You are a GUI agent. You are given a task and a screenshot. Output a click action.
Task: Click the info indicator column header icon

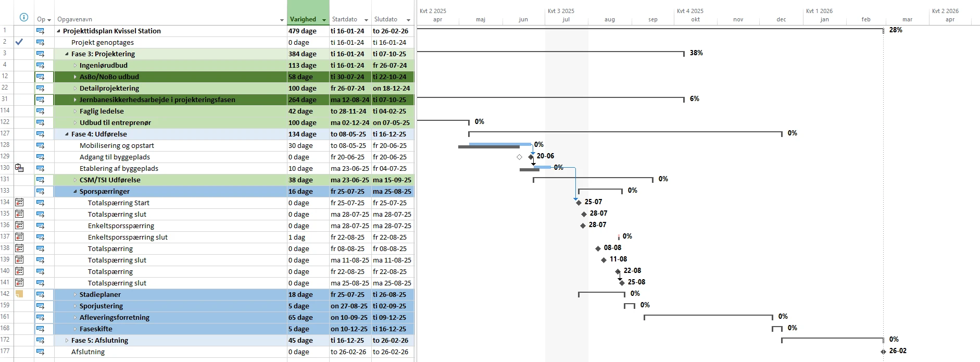[x=23, y=17]
